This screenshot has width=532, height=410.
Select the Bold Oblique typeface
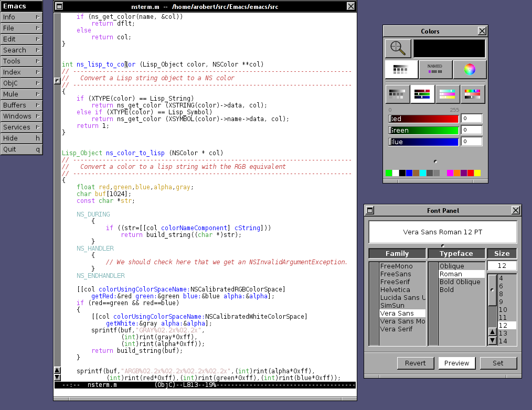[460, 282]
